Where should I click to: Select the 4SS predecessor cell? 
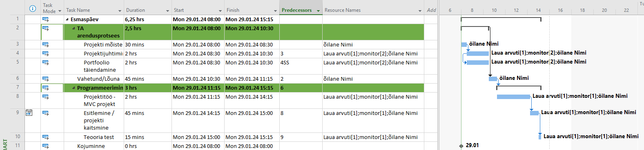(301, 66)
